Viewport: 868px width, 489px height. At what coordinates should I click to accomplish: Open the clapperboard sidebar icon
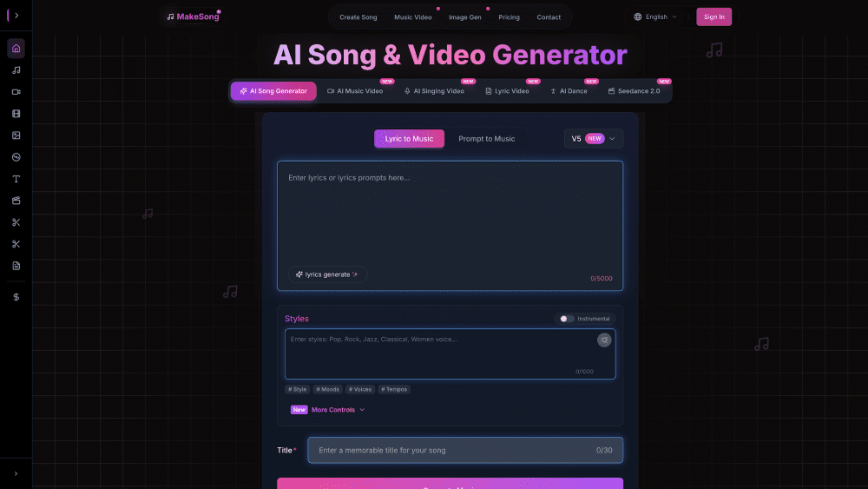point(16,201)
